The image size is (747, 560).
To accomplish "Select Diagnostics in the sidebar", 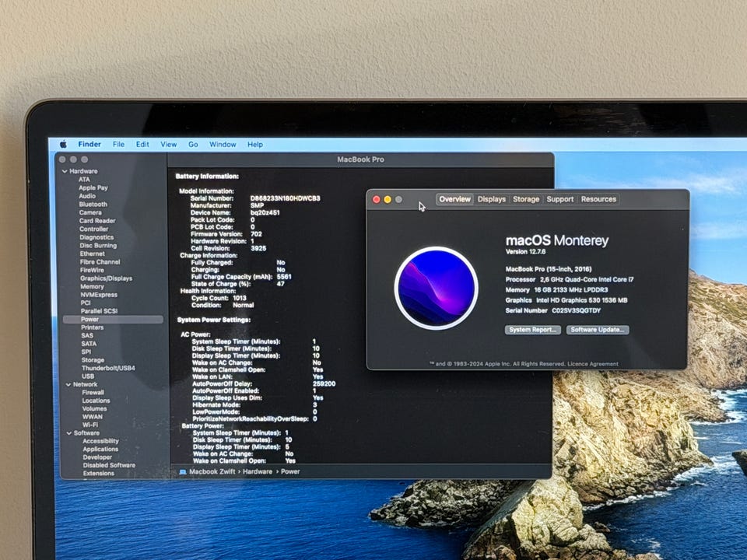I will pos(96,237).
